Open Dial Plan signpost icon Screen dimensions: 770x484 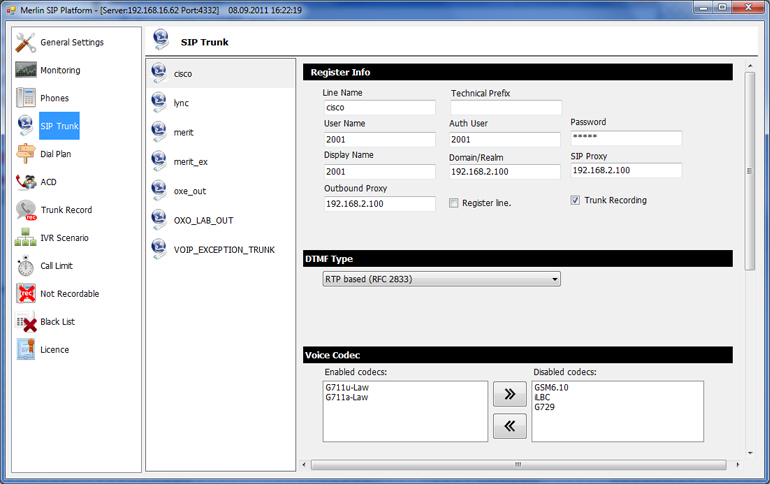26,154
